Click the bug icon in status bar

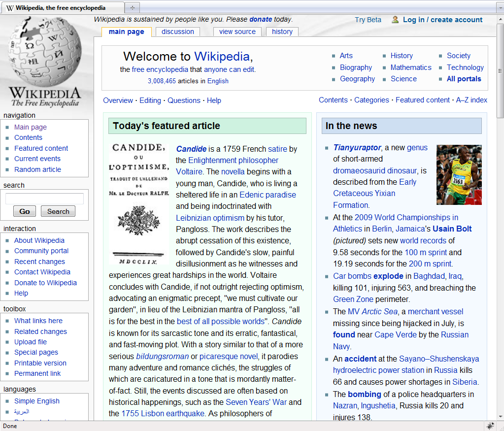coord(490,426)
